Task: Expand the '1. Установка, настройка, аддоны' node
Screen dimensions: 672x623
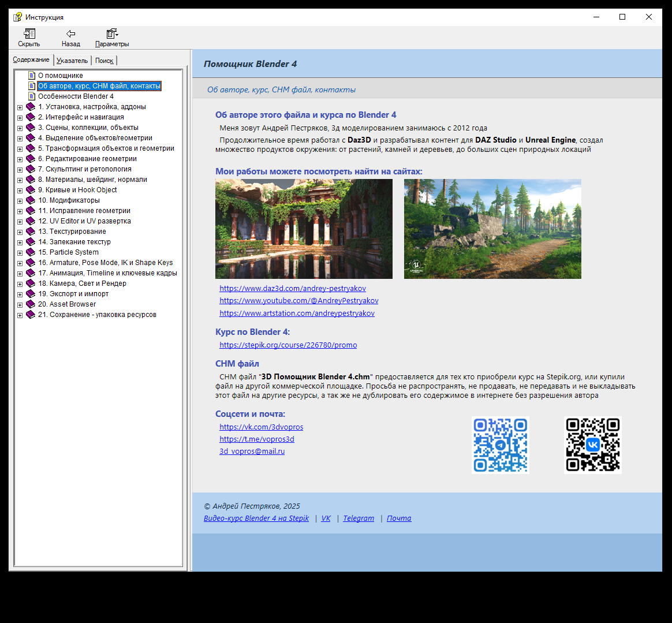Action: [20, 107]
